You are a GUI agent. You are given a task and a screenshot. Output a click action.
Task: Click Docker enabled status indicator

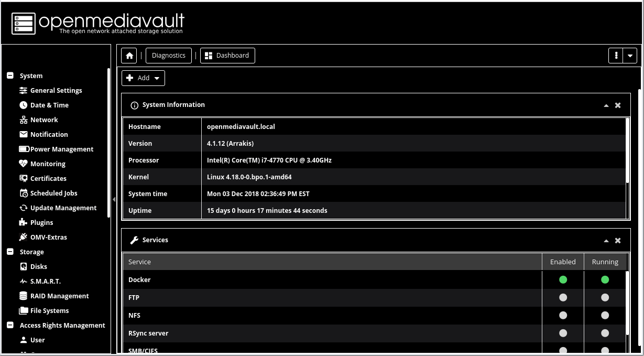click(x=563, y=279)
